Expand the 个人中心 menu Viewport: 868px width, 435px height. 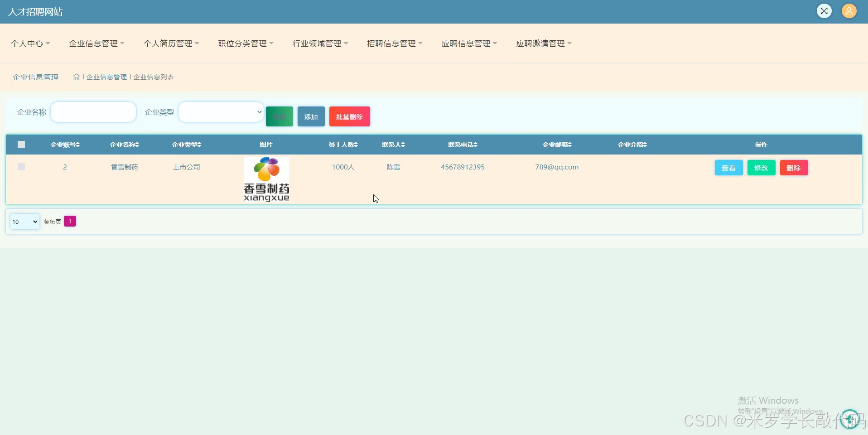coord(30,43)
